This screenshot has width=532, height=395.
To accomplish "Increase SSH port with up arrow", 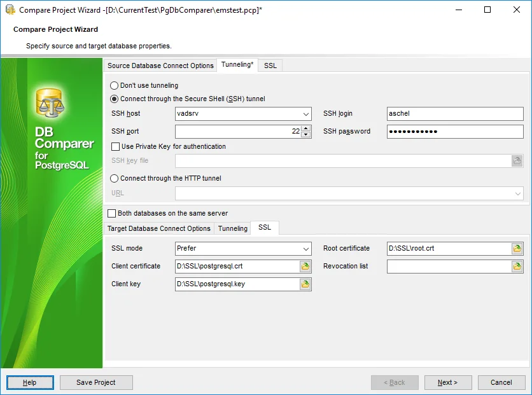I will (306, 128).
